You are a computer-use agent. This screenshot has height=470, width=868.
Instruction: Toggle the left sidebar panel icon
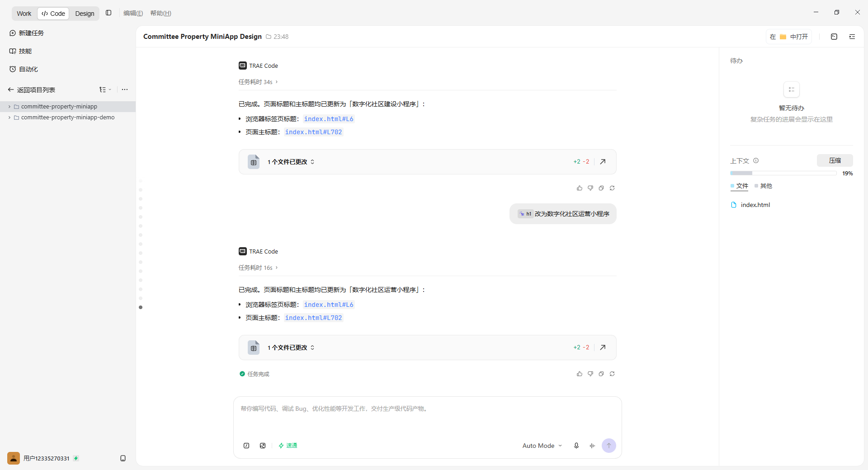[108, 13]
